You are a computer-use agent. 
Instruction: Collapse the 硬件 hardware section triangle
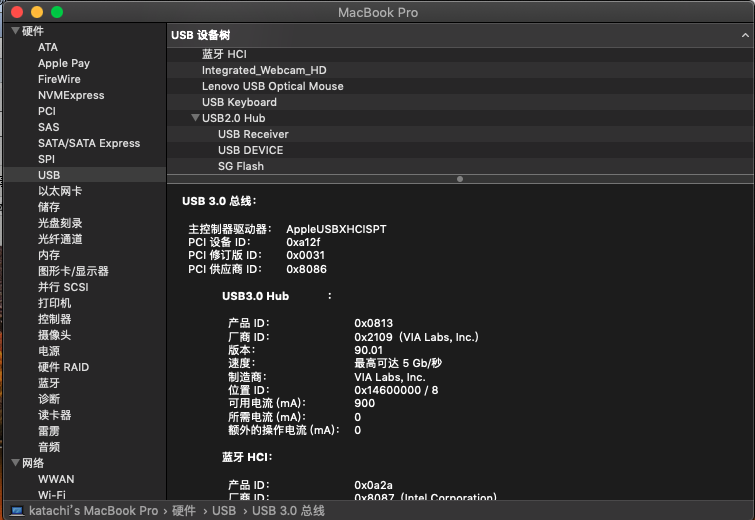[15, 31]
